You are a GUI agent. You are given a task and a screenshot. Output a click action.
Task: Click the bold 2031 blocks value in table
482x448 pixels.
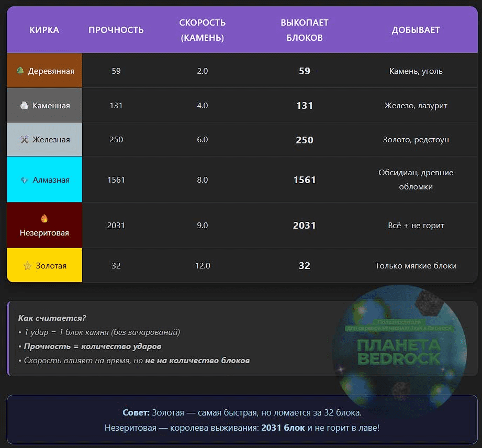(x=305, y=226)
